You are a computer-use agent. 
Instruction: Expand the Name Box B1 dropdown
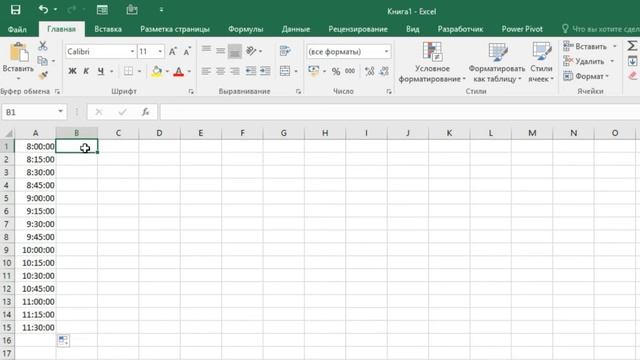[x=60, y=111]
